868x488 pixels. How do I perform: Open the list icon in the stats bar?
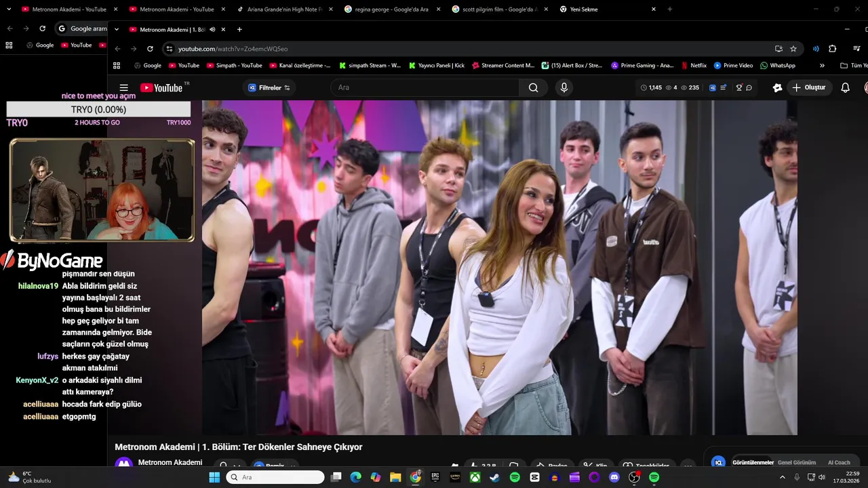tap(723, 87)
